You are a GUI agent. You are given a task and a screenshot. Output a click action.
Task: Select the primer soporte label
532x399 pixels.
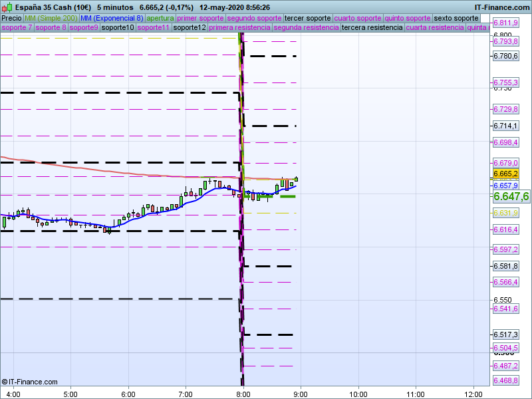click(201, 19)
